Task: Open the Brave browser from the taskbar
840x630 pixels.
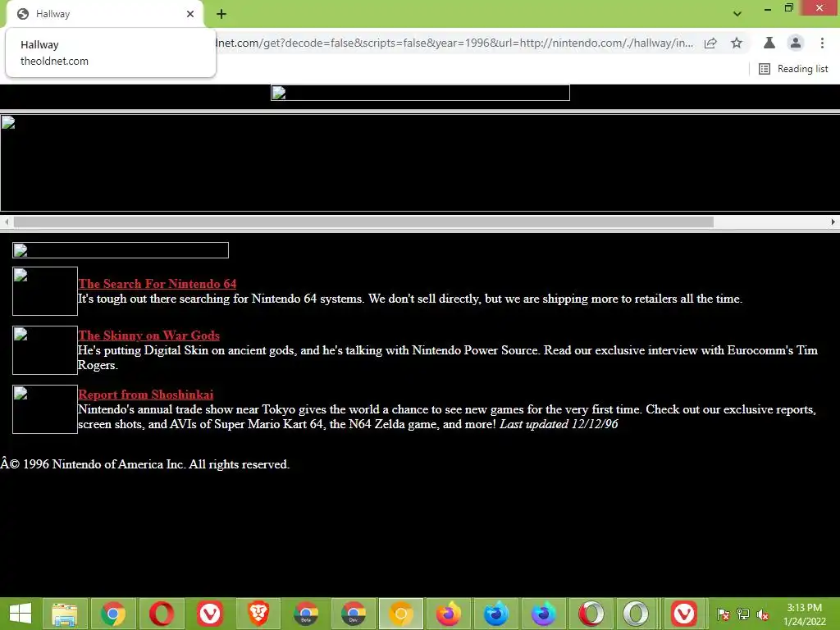Action: coord(258,614)
